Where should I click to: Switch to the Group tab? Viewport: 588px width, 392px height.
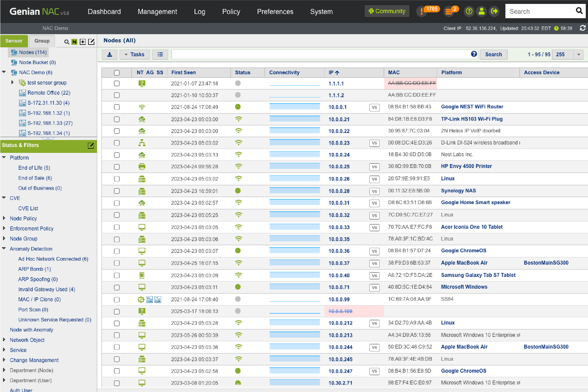42,41
